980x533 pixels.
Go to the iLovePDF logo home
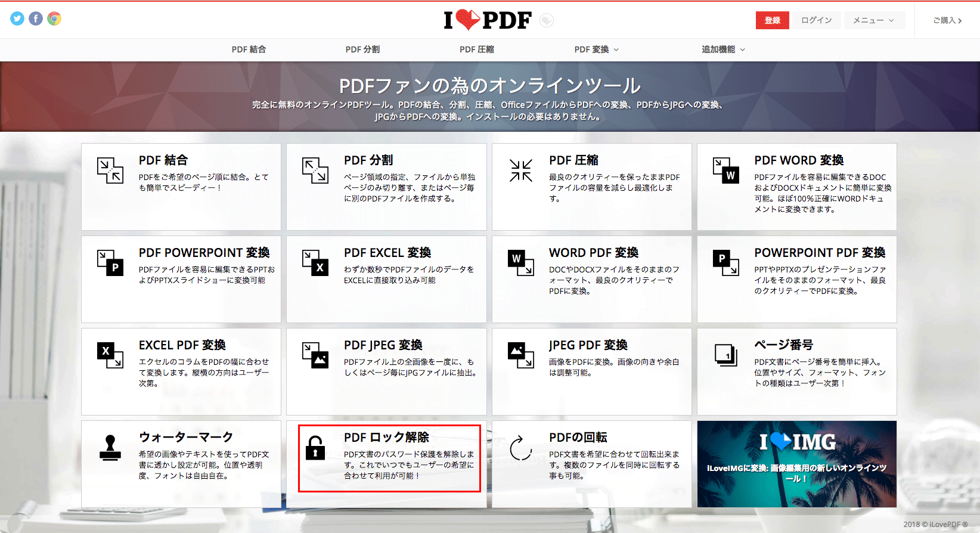(x=488, y=20)
